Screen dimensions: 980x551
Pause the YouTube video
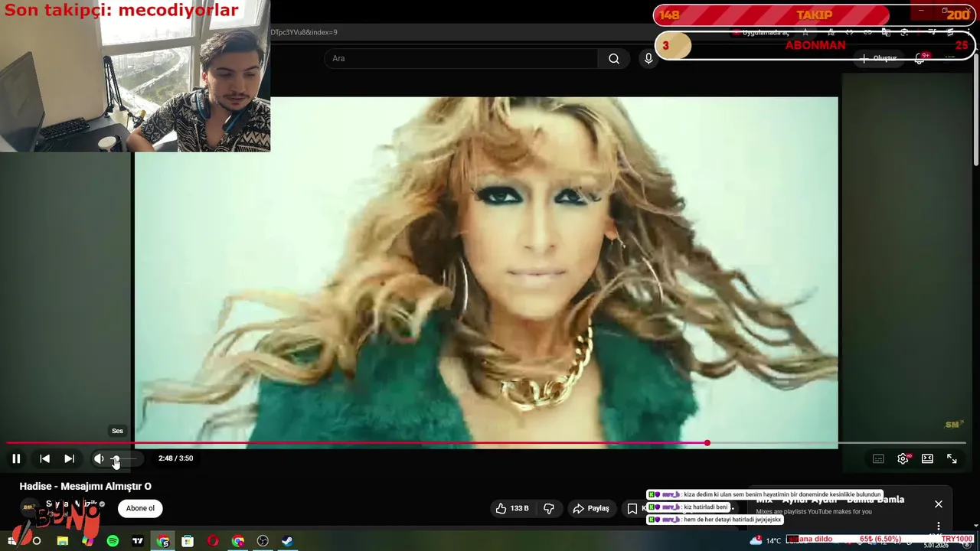(16, 458)
